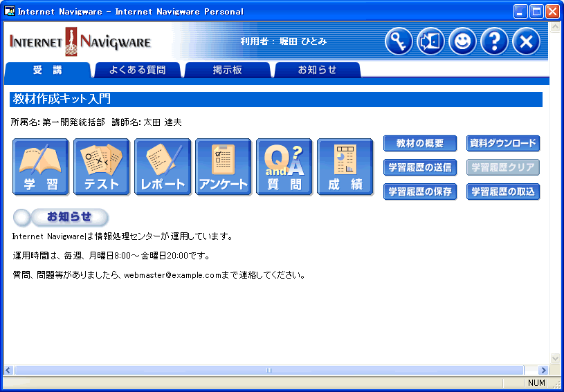This screenshot has width=564, height=392.
Task: Open the レポート (report) icon
Action: coord(163,167)
